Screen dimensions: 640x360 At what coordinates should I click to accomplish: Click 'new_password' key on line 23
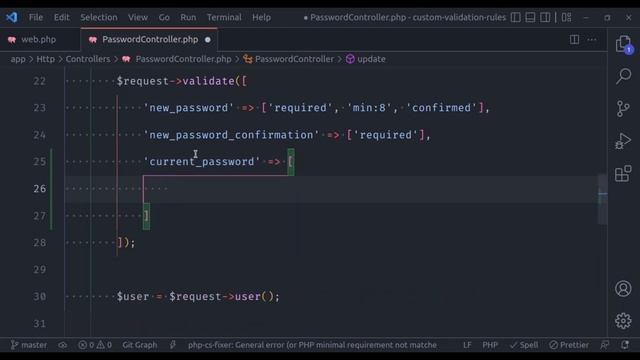pos(188,108)
